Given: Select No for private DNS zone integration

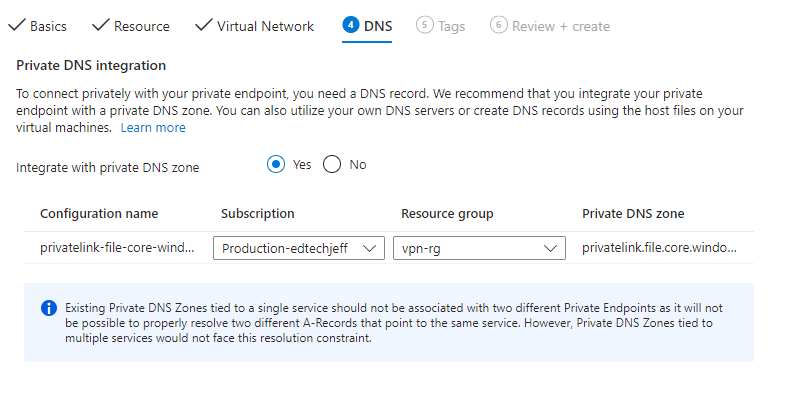Looking at the screenshot, I should click(332, 165).
